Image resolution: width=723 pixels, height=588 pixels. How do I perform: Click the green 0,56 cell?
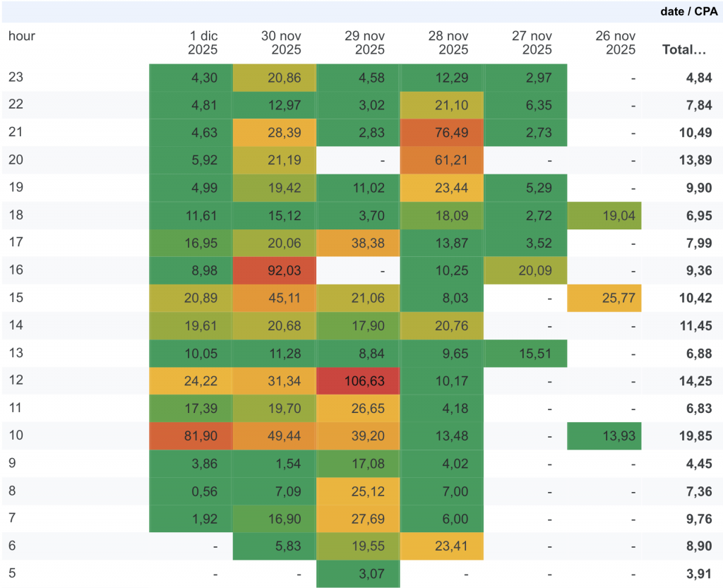click(x=191, y=491)
